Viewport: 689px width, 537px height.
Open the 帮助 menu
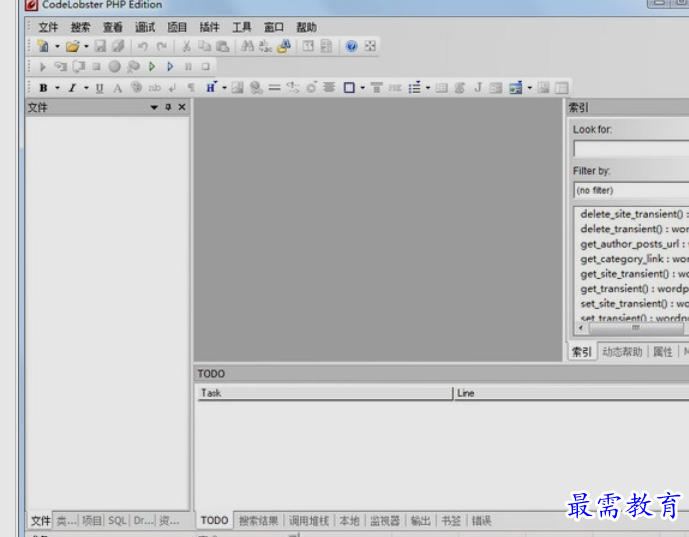[x=306, y=27]
